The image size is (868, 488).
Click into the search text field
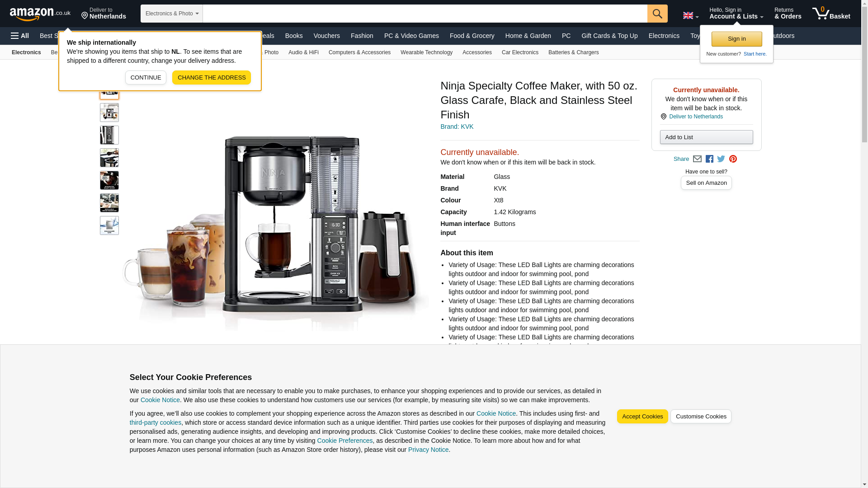pos(425,14)
